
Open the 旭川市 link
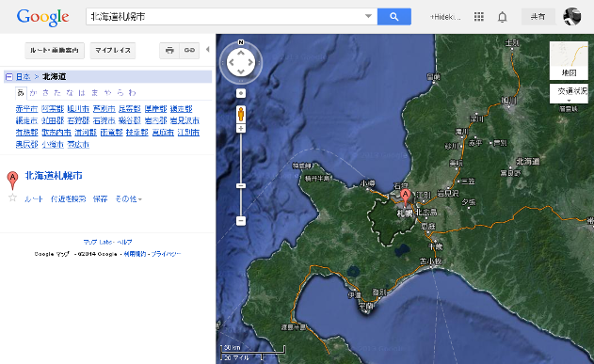78,109
